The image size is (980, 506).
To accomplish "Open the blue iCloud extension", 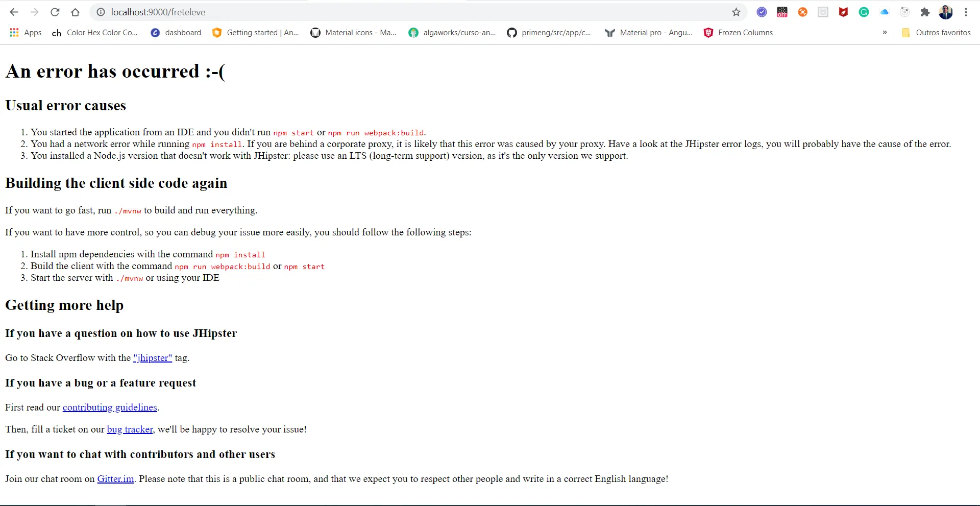I will coord(884,12).
